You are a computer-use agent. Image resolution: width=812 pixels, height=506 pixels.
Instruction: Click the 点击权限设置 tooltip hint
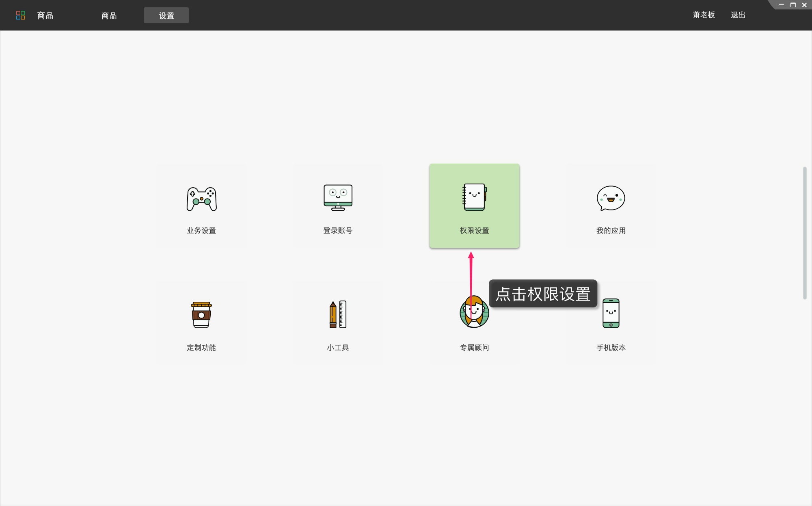click(x=543, y=294)
